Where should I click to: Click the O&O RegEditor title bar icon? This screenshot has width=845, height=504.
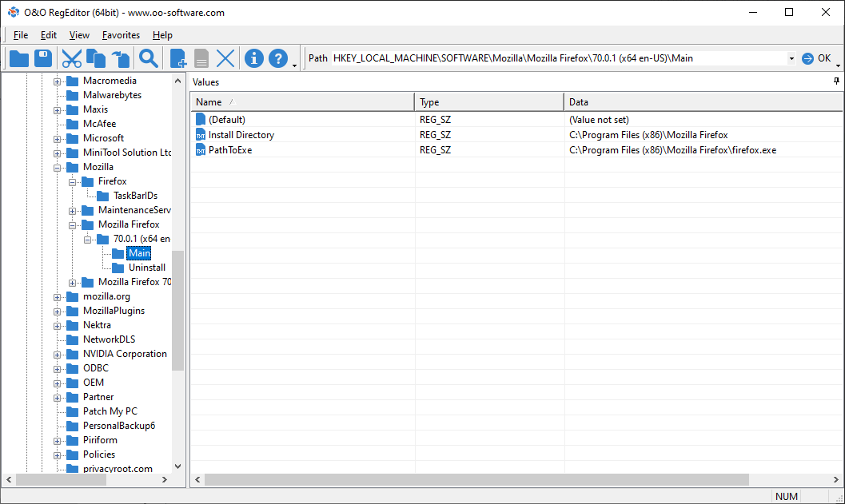pyautogui.click(x=14, y=13)
